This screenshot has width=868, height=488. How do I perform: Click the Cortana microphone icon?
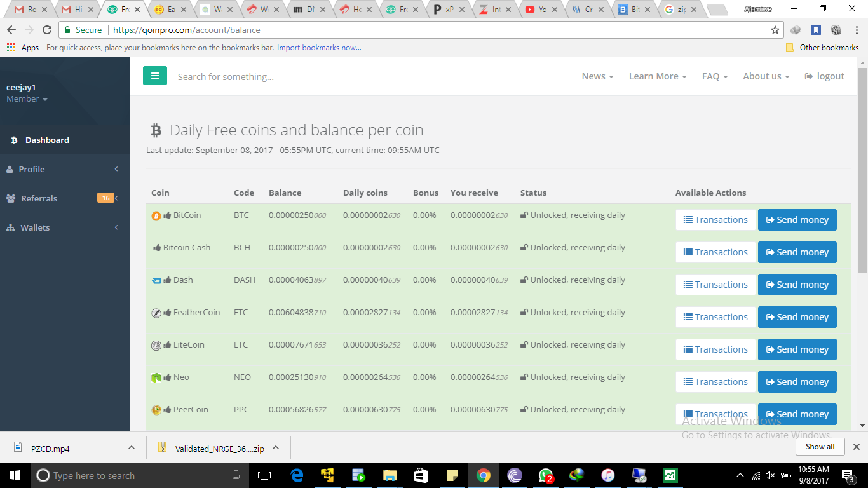point(236,475)
